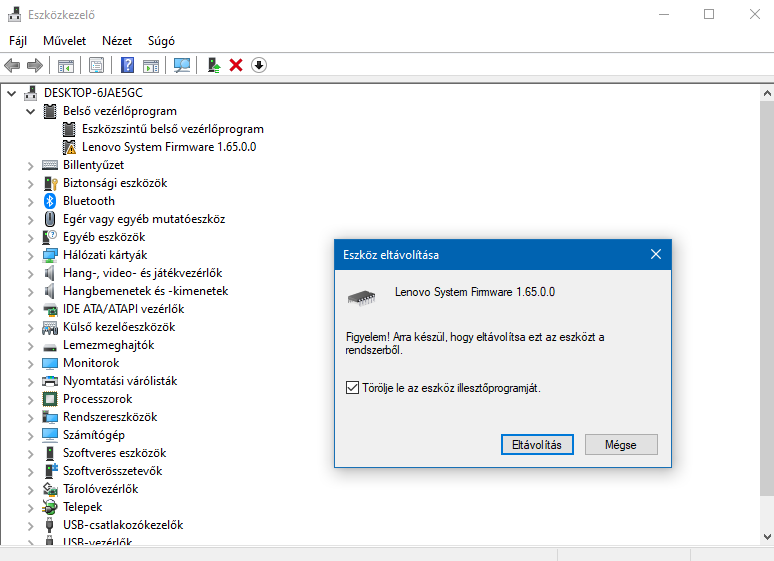Image resolution: width=774 pixels, height=561 pixels.
Task: Click the Nyomtatási várólisták printer icon
Action: 50,381
